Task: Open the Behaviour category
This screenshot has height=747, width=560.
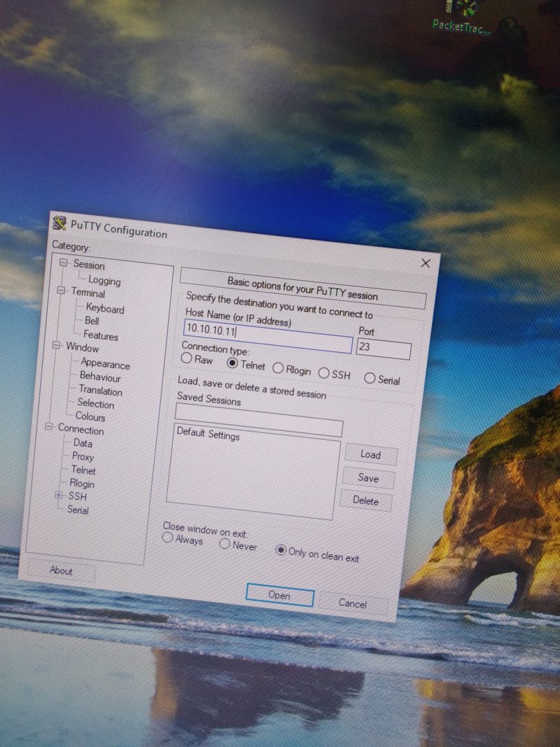Action: point(100,378)
